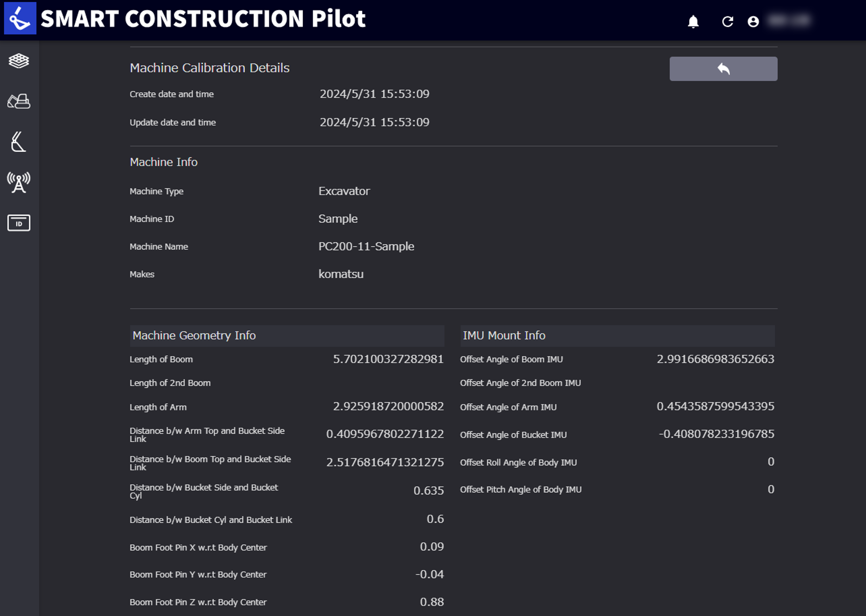Select Offset Angle of Bucket IMU value -0.408078233196785
This screenshot has width=866, height=616.
pos(716,434)
